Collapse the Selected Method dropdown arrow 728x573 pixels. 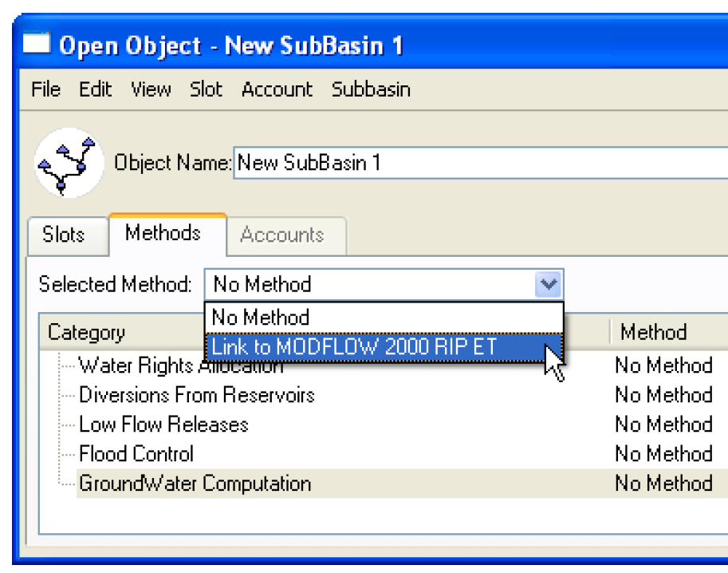549,284
